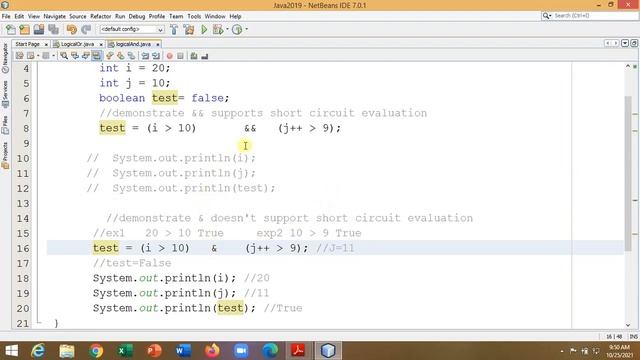
Task: Open Forward history dropdown arrow
Action: tap(53, 56)
